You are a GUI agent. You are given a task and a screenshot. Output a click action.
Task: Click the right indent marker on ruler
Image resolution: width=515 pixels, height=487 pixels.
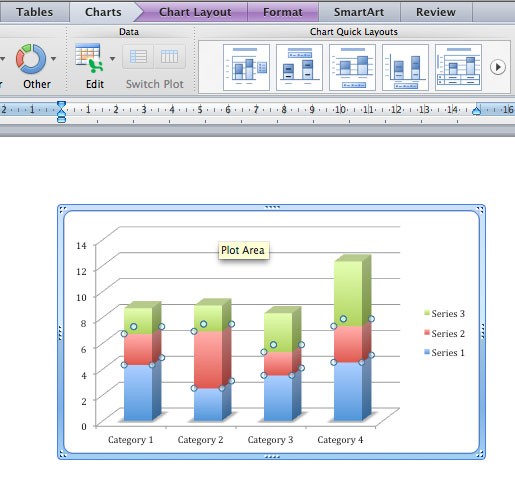pos(477,110)
